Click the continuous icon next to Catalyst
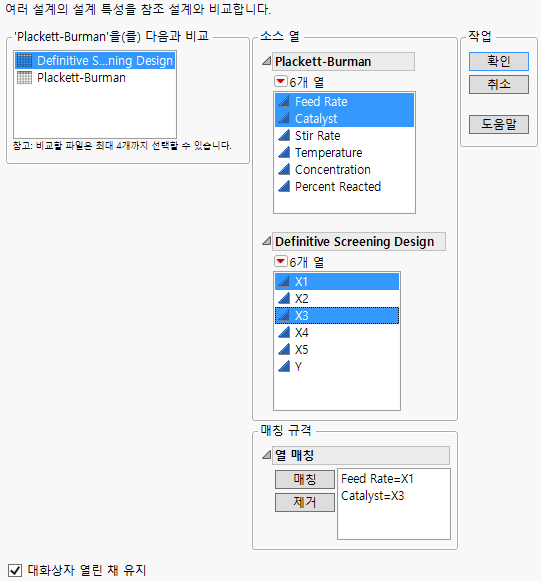 point(284,118)
